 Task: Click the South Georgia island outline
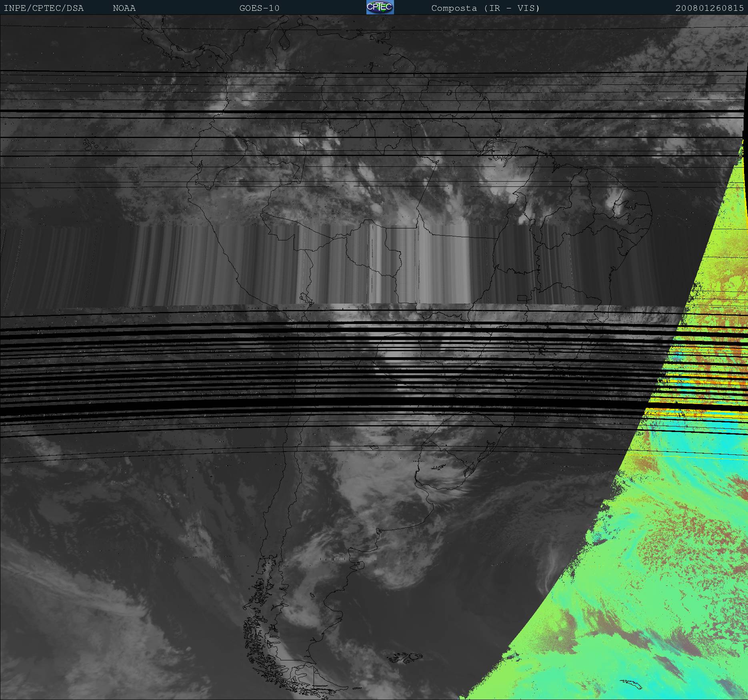[632, 683]
